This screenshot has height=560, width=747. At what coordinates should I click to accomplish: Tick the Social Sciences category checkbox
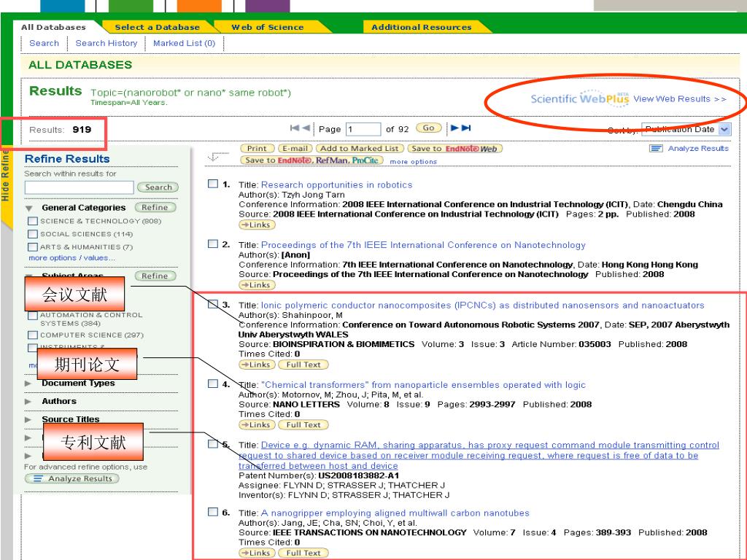tap(33, 234)
